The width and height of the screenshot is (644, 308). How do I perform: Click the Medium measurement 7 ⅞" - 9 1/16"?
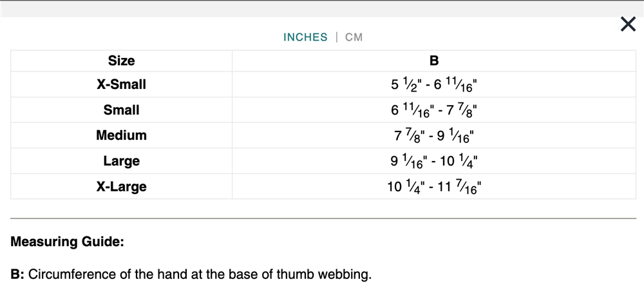point(434,136)
